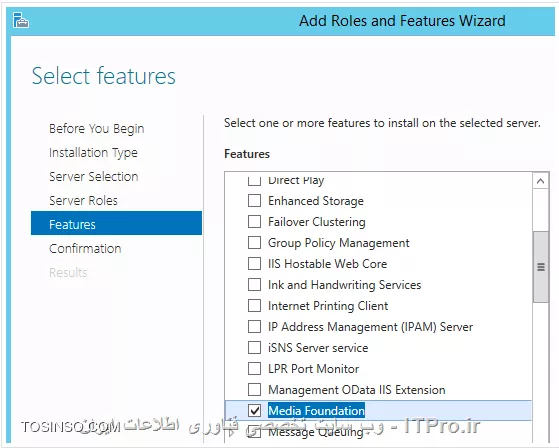Check the Failover Clustering feature
The image size is (559, 448).
(254, 221)
